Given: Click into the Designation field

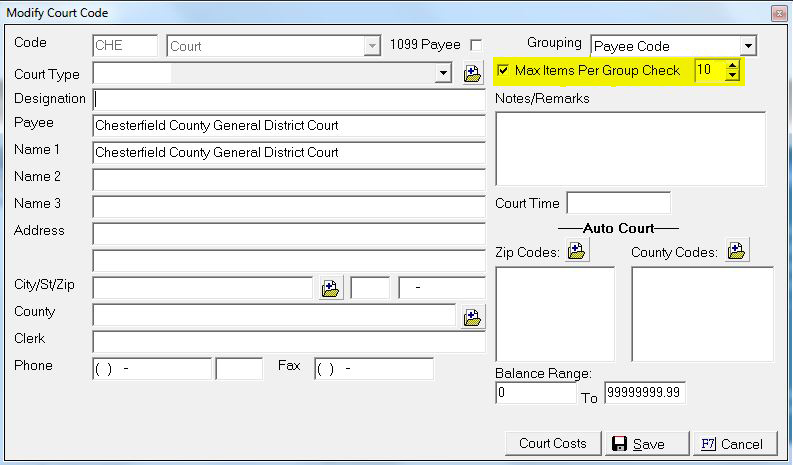Looking at the screenshot, I should tap(288, 99).
